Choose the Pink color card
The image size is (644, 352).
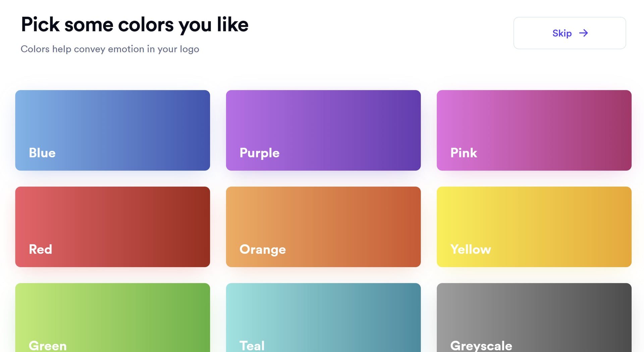pos(534,124)
